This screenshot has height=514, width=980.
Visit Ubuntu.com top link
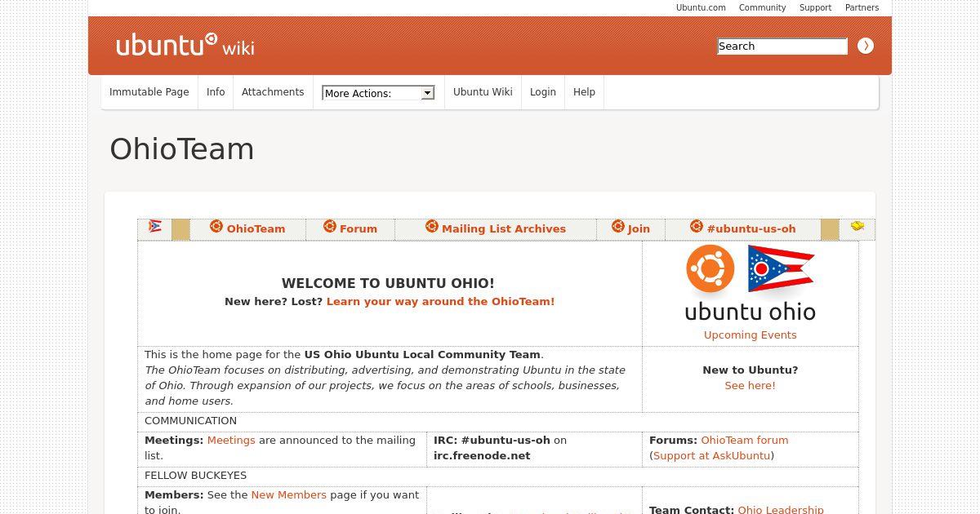(x=701, y=7)
